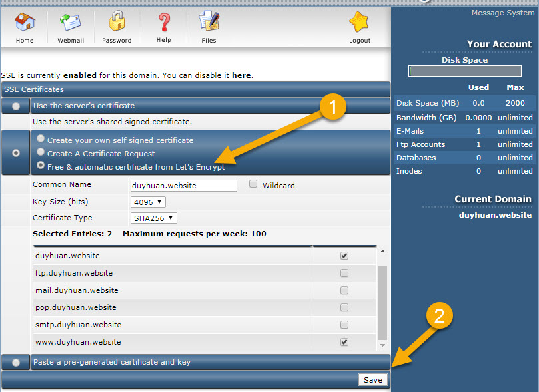Open the Certificate Type SHA256 dropdown

click(x=153, y=218)
